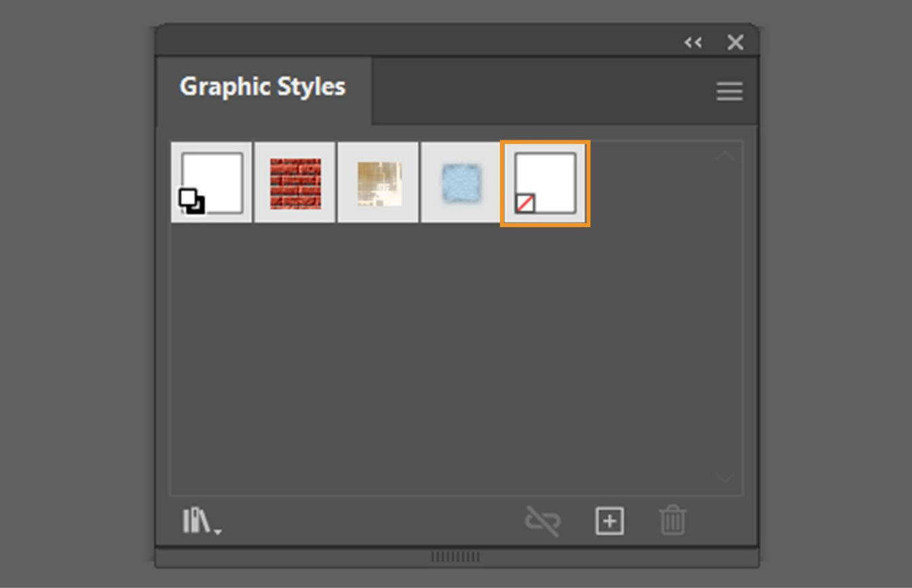
Task: Select the highlighted empty style swatch
Action: click(545, 182)
